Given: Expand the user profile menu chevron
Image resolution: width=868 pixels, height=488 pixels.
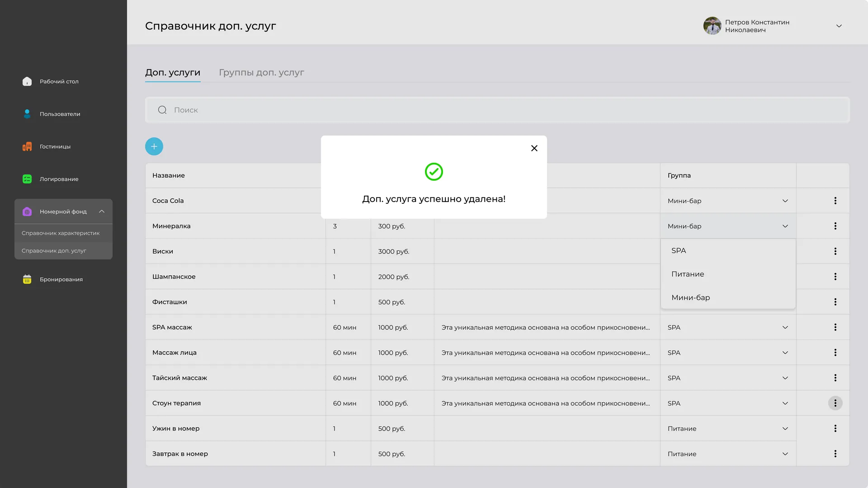Looking at the screenshot, I should coord(839,26).
